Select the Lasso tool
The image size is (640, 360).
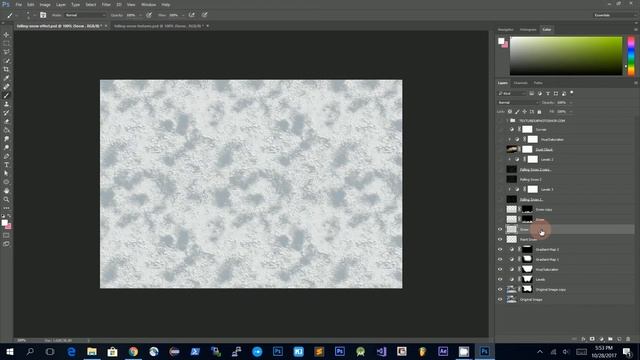coord(6,52)
